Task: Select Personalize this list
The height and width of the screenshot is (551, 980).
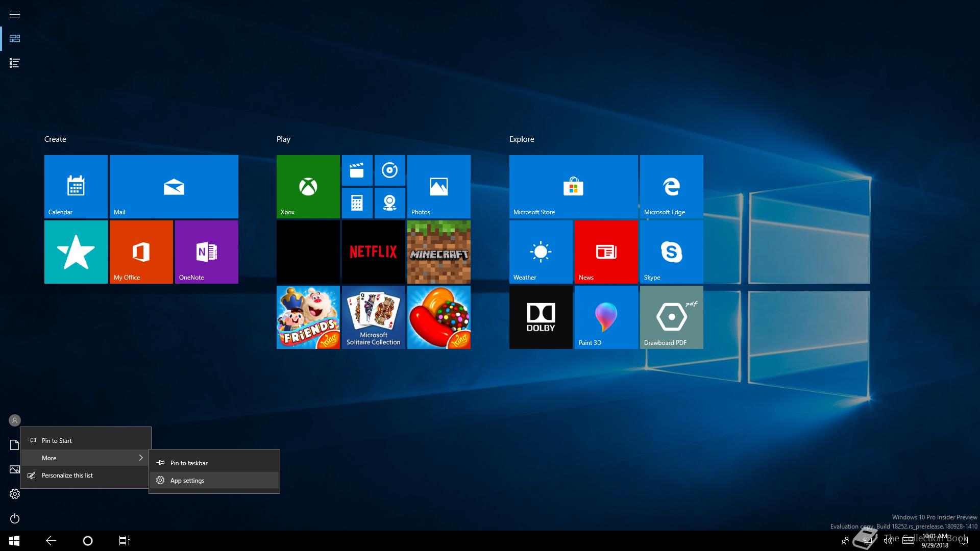Action: tap(86, 475)
